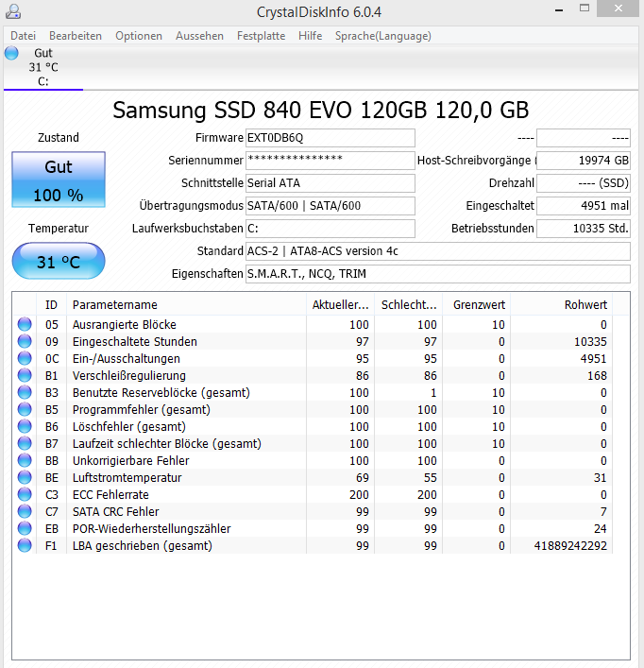Click the Schlecht... column header
Screen dimensions: 644x668
pyautogui.click(x=408, y=305)
